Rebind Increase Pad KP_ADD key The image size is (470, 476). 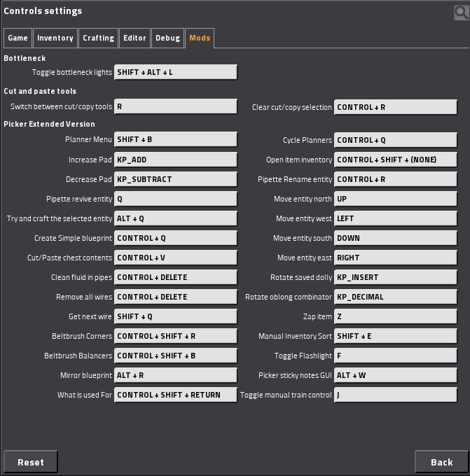tap(176, 160)
